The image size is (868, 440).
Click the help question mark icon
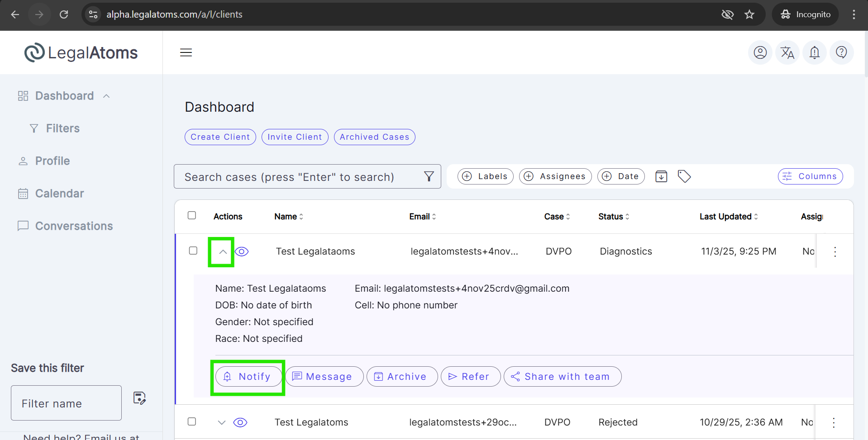click(841, 52)
